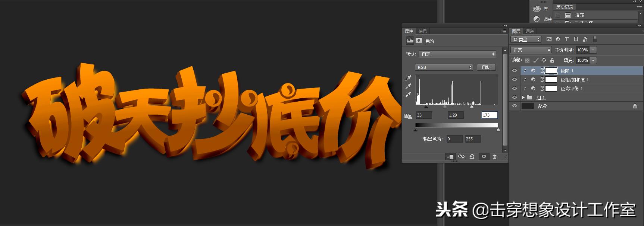
Task: Click the layer mask icon in Properties
Action: point(419,41)
